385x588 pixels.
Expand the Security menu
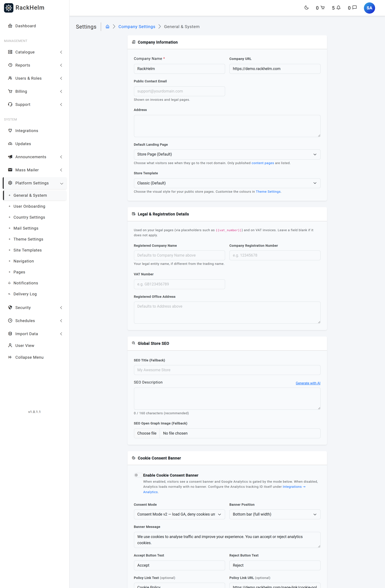35,308
